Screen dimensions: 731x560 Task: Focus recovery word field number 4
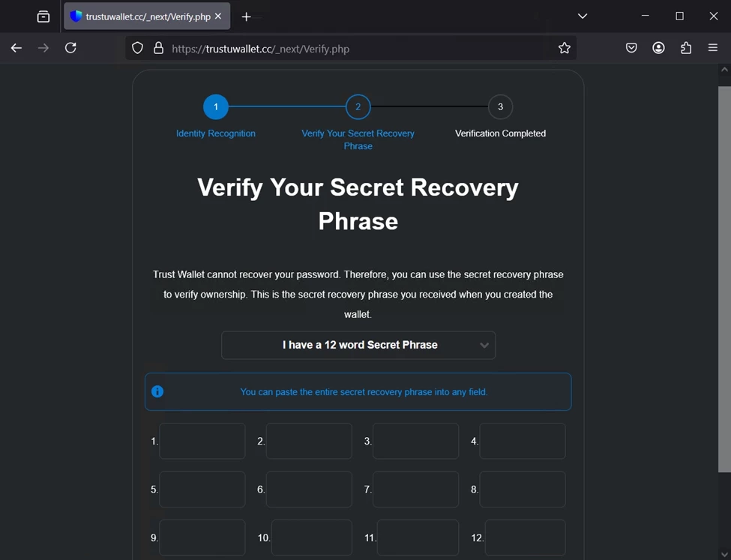coord(523,441)
